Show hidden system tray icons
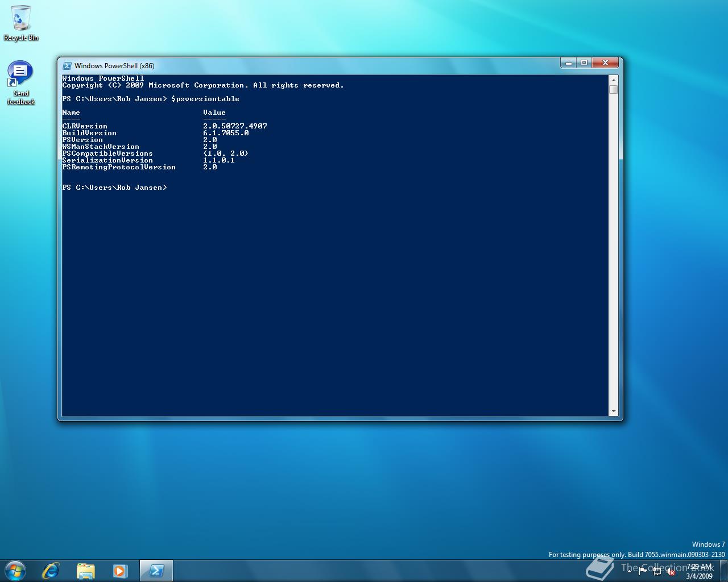 click(x=630, y=571)
